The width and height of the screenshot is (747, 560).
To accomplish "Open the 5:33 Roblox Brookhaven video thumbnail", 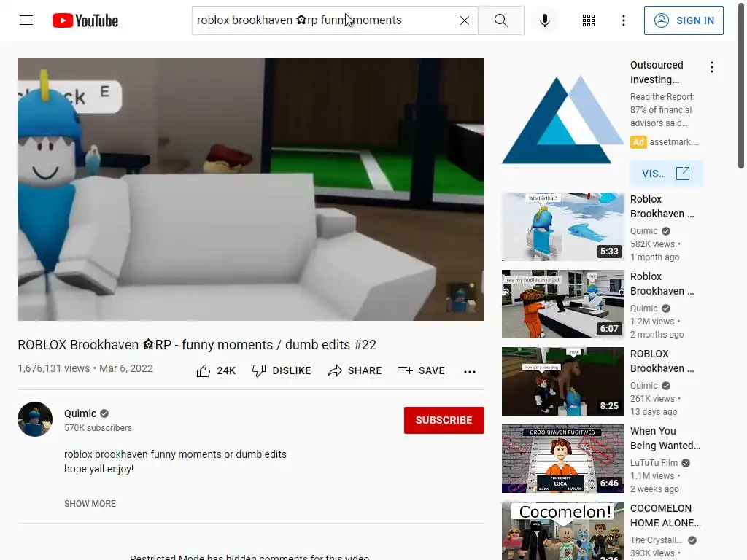I will click(562, 227).
